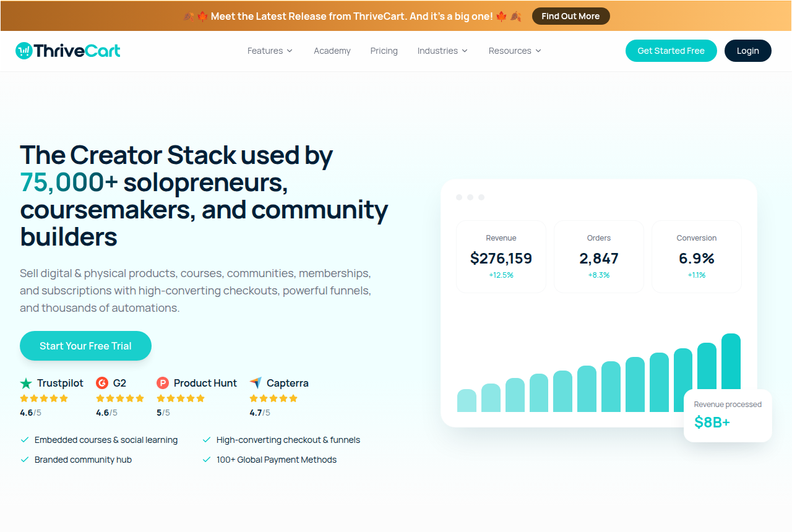The height and width of the screenshot is (532, 792).
Task: Expand the Industries dropdown menu
Action: coord(442,51)
